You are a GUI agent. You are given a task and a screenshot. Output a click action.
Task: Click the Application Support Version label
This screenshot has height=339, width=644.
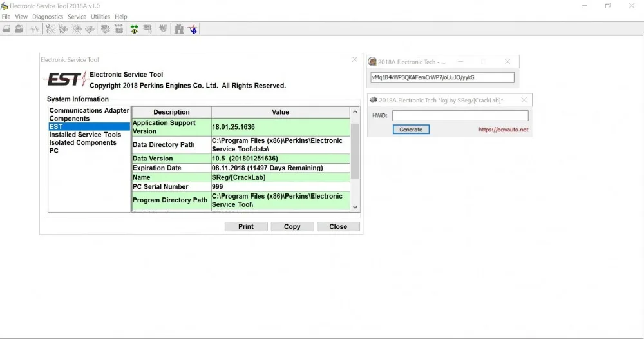point(164,127)
